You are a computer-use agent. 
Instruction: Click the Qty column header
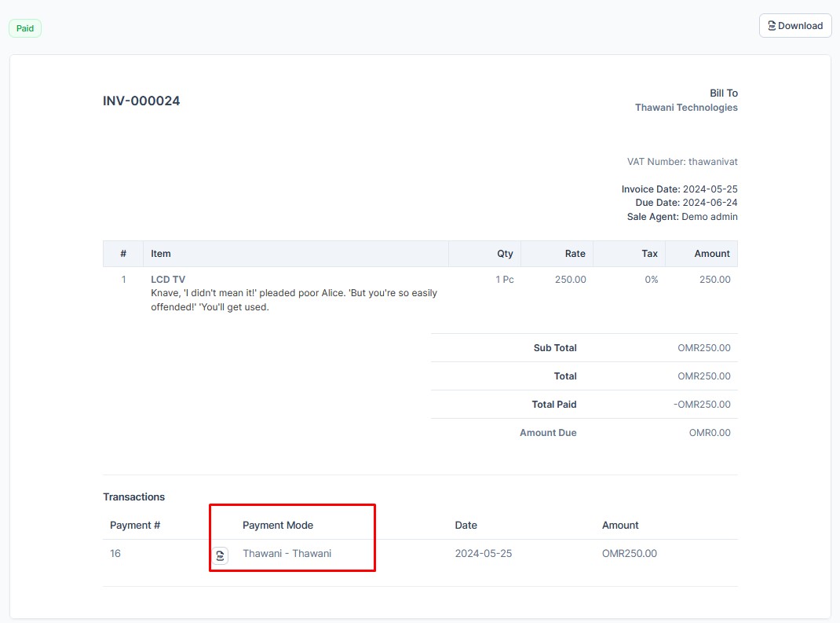(x=505, y=253)
